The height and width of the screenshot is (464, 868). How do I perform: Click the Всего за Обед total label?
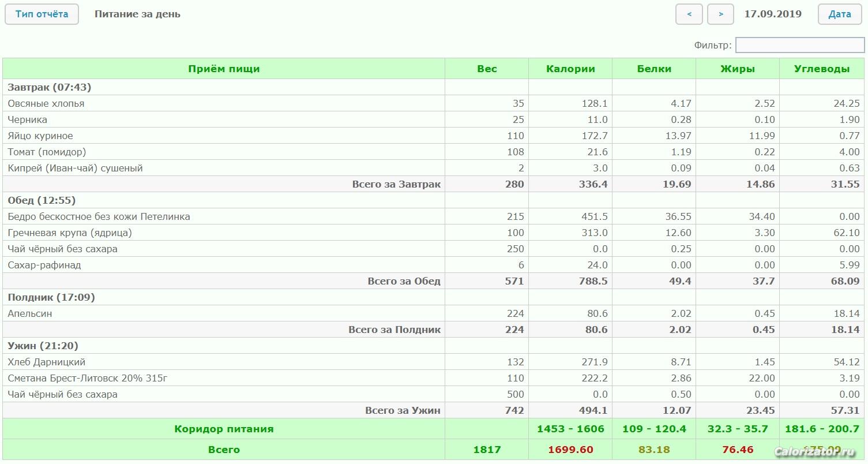[x=404, y=281]
